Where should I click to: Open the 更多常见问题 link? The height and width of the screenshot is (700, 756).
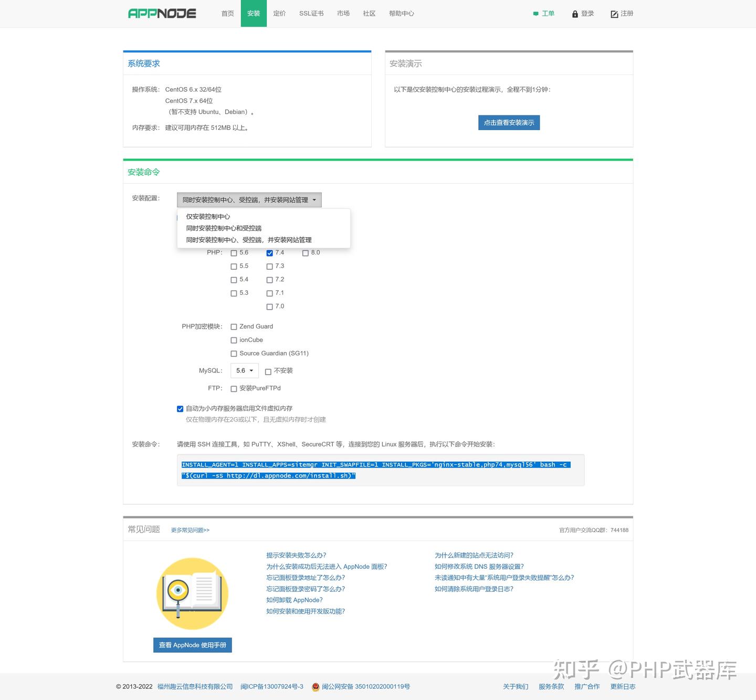(x=190, y=530)
